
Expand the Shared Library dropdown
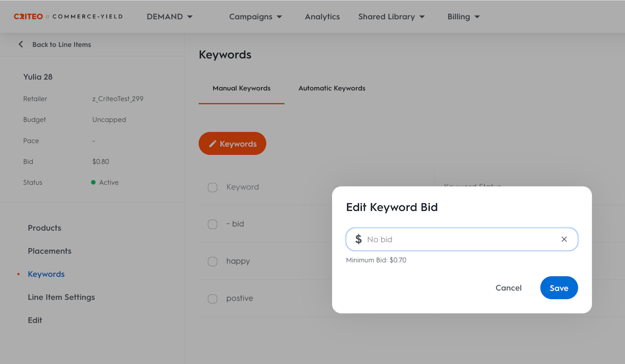coord(391,17)
